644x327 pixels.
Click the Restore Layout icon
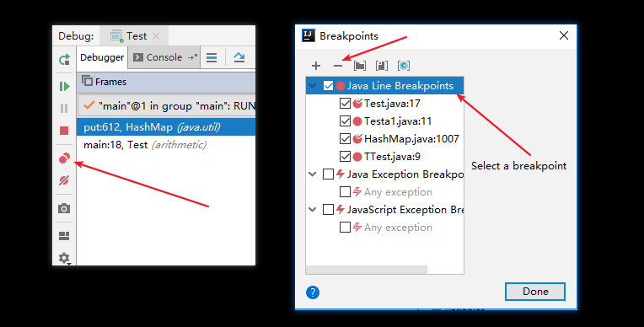pos(64,236)
